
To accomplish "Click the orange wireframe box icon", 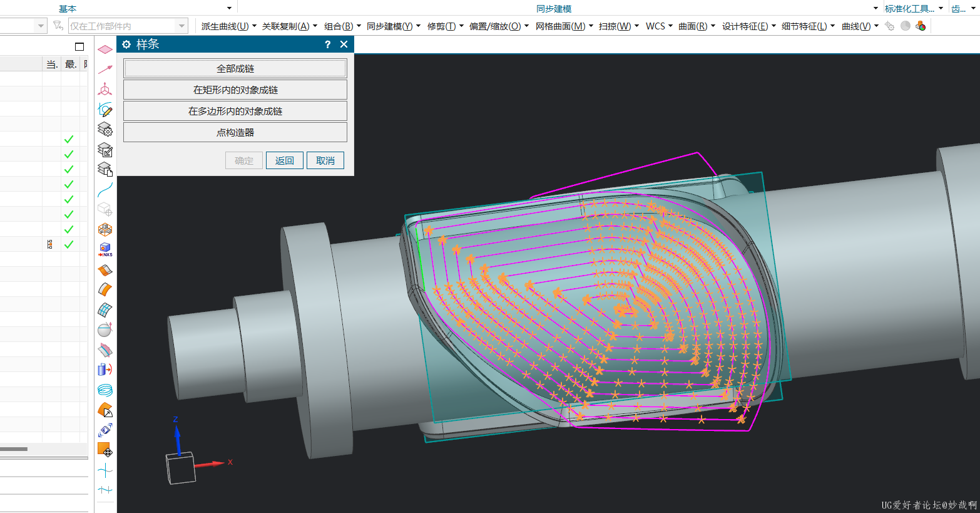I will click(105, 229).
